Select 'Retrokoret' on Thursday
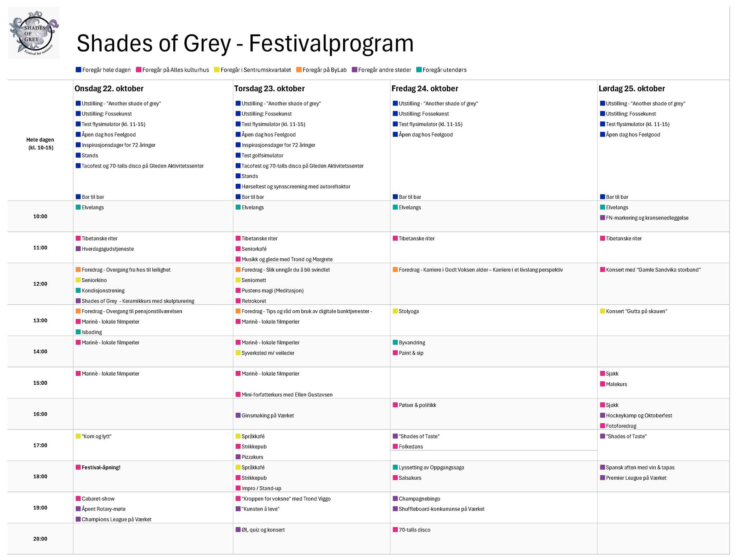The height and width of the screenshot is (560, 735). (x=254, y=301)
